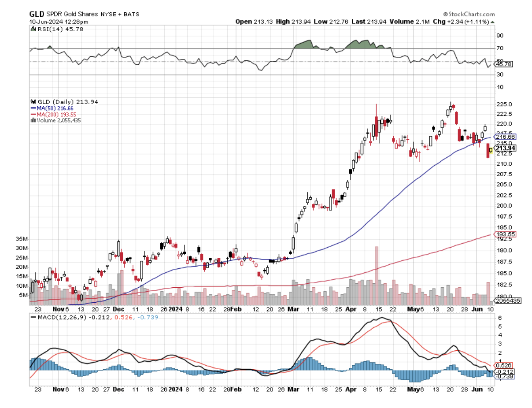Click the Open 213.13 value
Image resolution: width=532 pixels, height=408 pixels.
coord(253,21)
